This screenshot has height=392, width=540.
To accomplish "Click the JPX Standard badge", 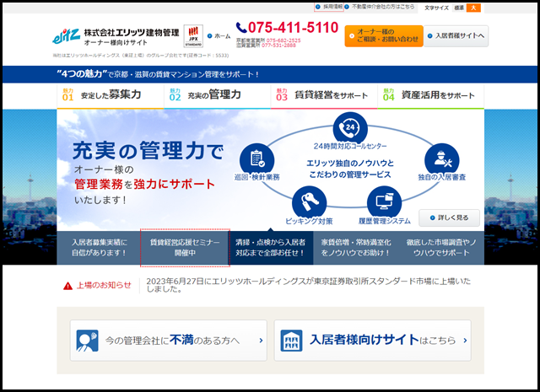I will click(193, 36).
